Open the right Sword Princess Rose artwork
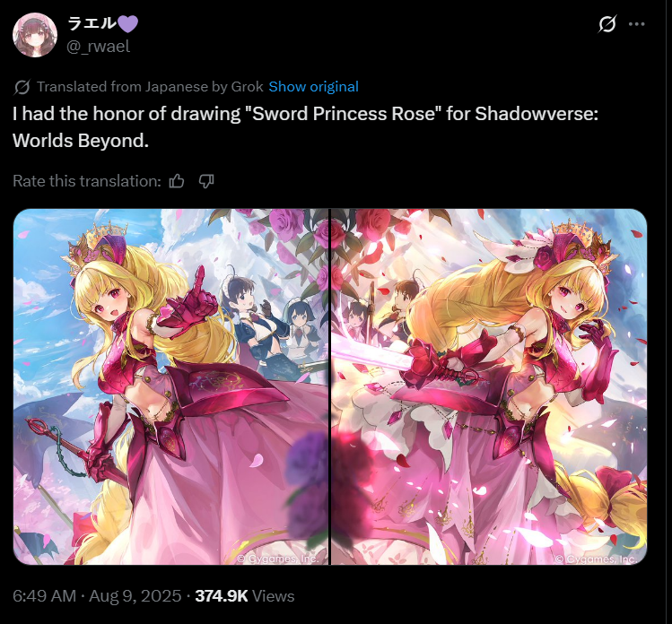Viewport: 672px width, 624px height. (x=489, y=386)
